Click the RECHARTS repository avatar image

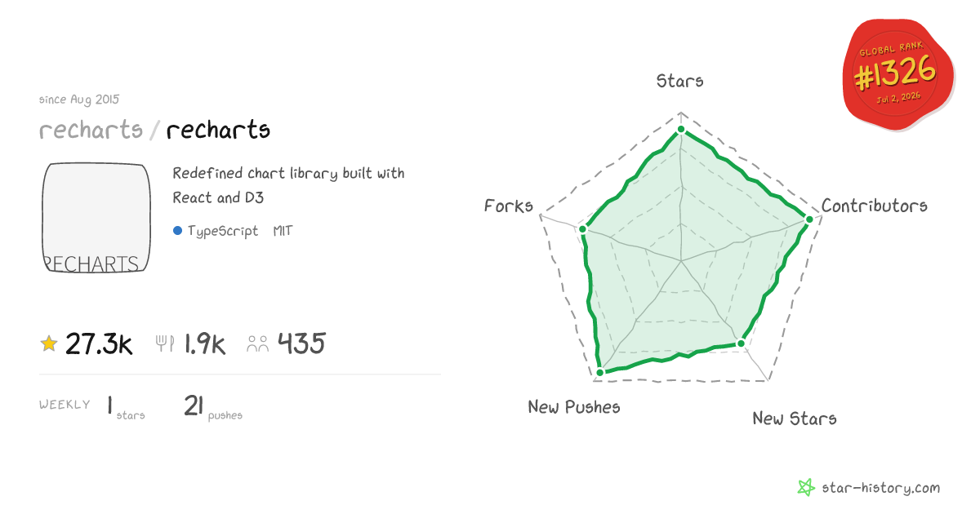tap(96, 218)
